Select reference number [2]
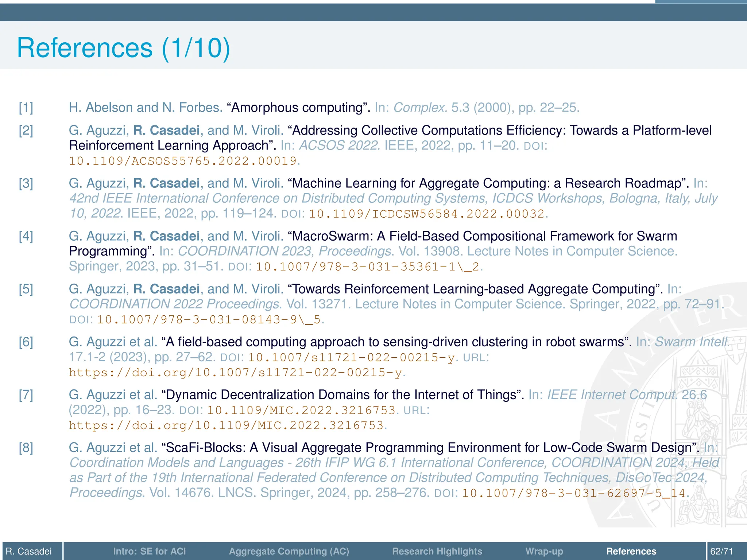The height and width of the screenshot is (560, 747). click(x=26, y=131)
